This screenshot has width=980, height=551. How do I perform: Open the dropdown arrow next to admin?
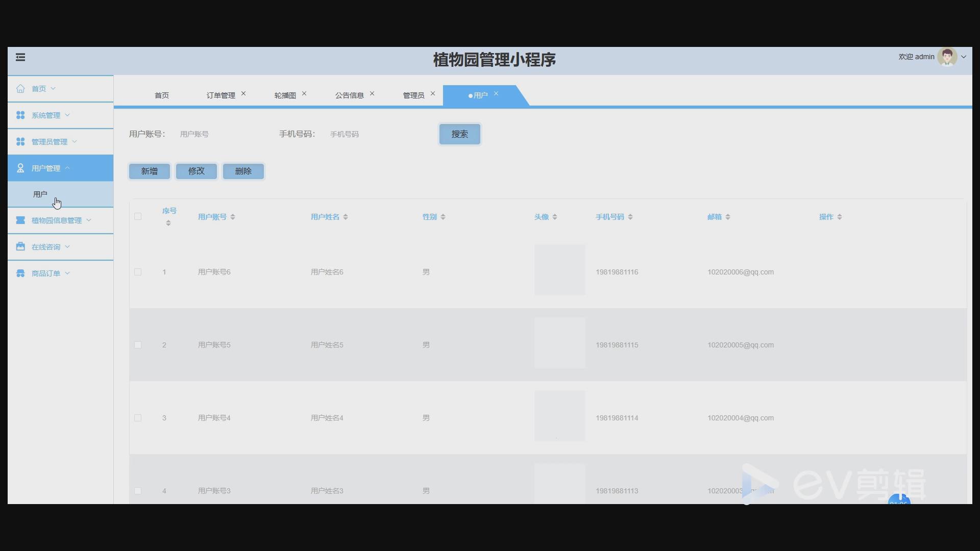964,57
